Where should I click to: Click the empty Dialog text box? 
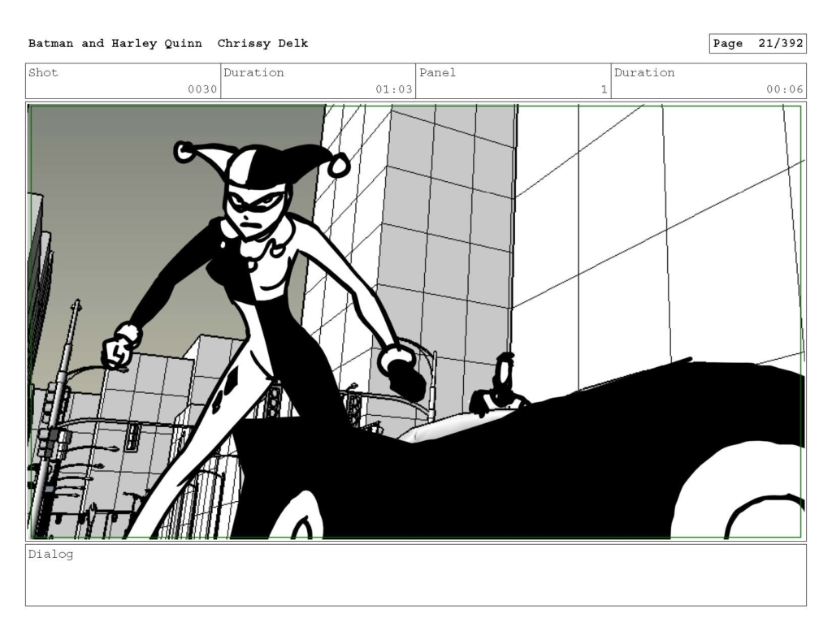tap(416, 575)
